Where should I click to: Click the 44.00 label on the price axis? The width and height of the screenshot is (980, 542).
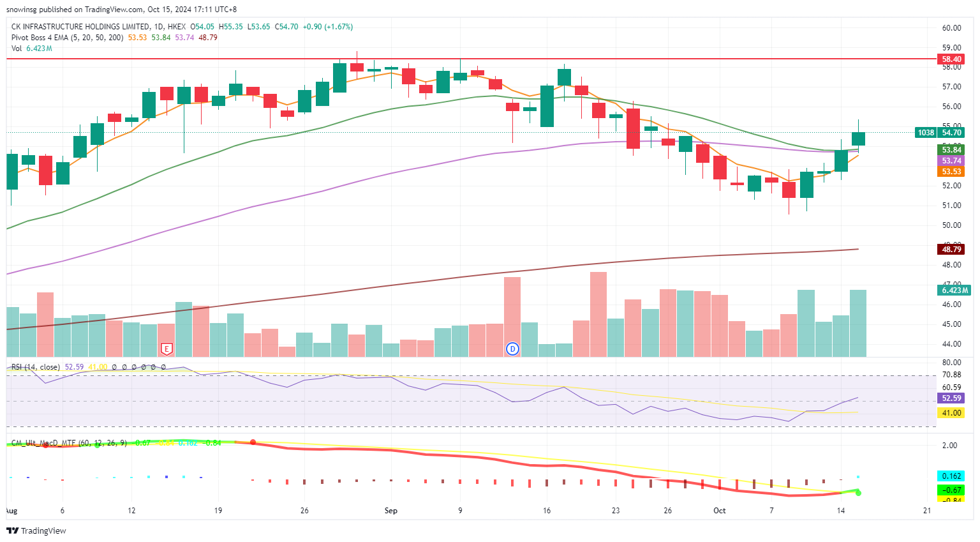click(x=951, y=344)
